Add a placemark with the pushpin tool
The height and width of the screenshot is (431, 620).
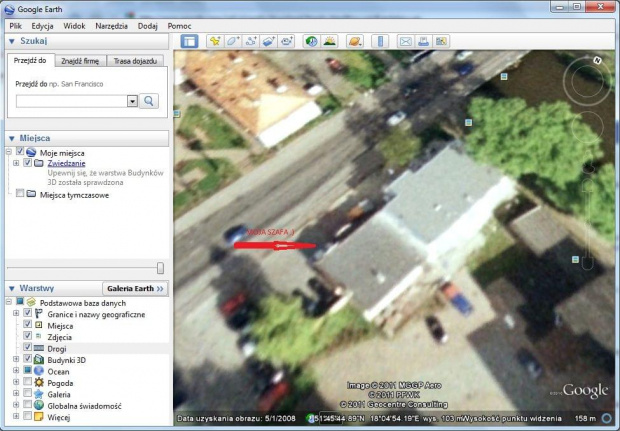pyautogui.click(x=215, y=41)
